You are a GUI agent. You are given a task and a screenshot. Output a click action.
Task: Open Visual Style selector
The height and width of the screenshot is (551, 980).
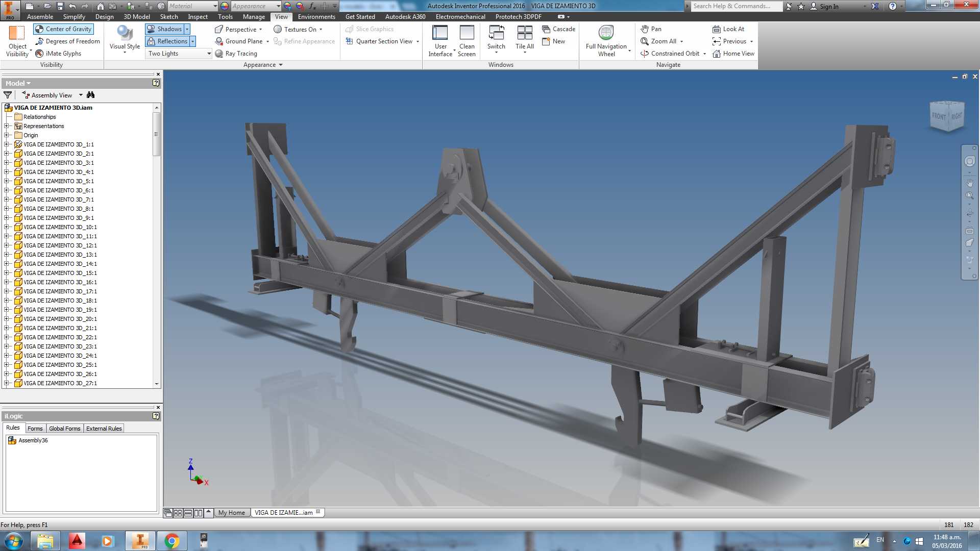click(125, 39)
